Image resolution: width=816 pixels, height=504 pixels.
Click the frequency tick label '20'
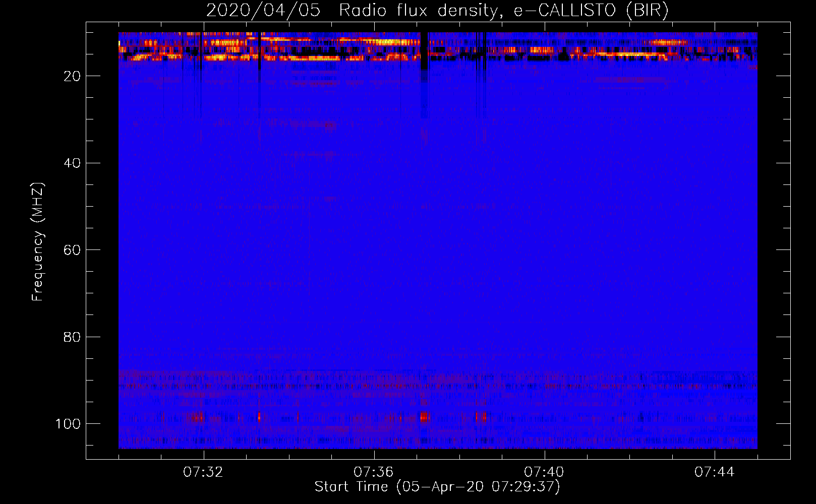click(72, 76)
